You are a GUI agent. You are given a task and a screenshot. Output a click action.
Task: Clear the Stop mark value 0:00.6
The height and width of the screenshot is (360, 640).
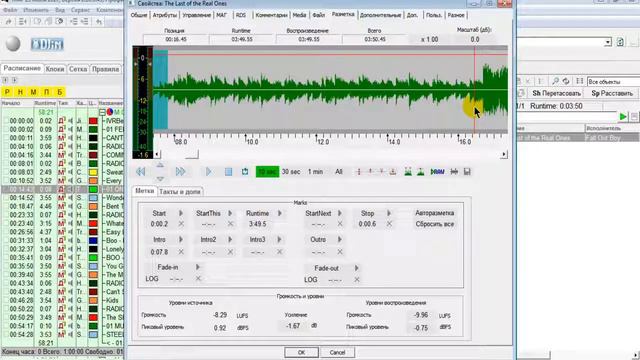(389, 224)
